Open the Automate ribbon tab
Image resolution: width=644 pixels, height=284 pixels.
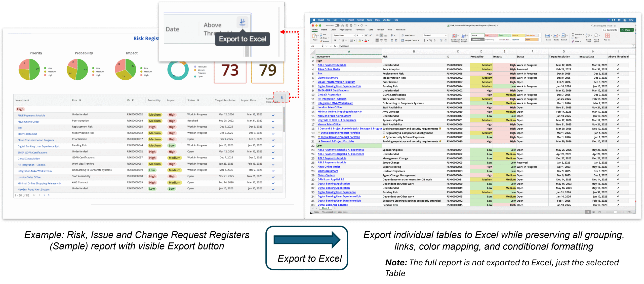point(401,30)
